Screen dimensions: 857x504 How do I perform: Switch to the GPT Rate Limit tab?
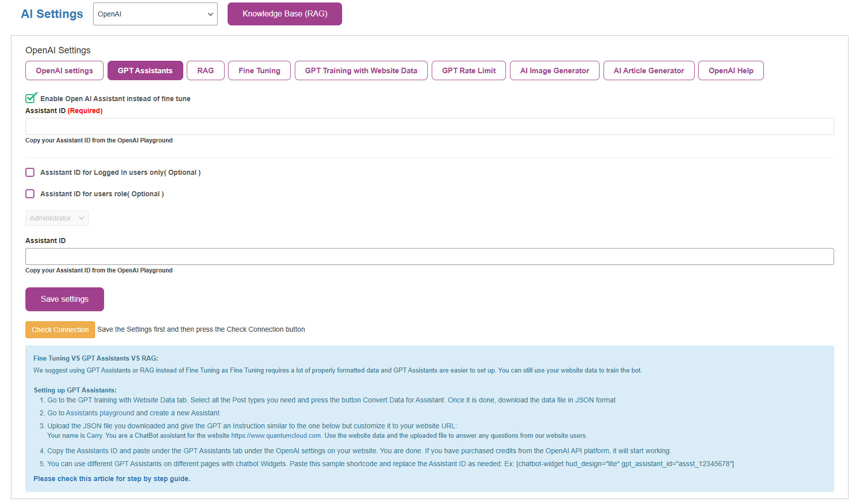pos(469,71)
